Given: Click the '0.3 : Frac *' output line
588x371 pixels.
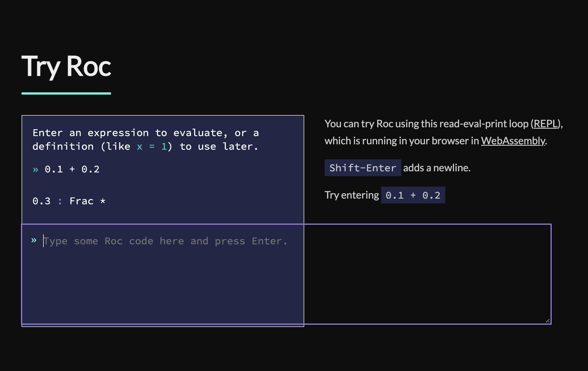Looking at the screenshot, I should coord(69,201).
